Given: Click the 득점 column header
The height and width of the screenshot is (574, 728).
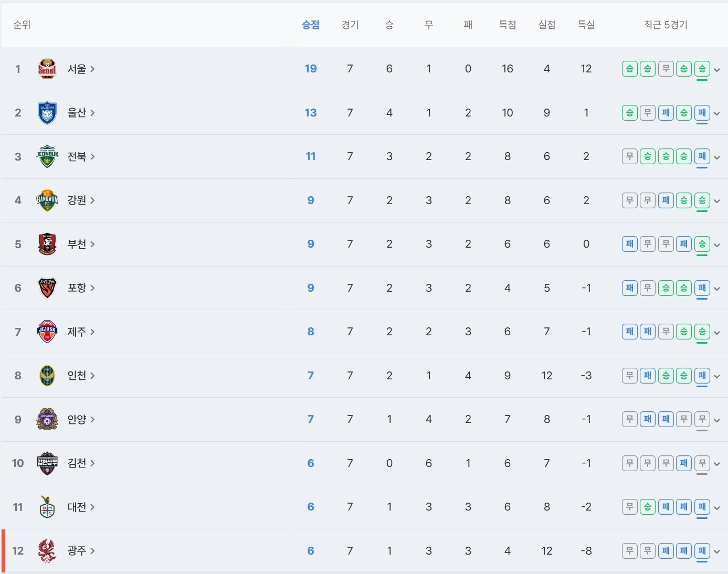Looking at the screenshot, I should click(x=508, y=25).
